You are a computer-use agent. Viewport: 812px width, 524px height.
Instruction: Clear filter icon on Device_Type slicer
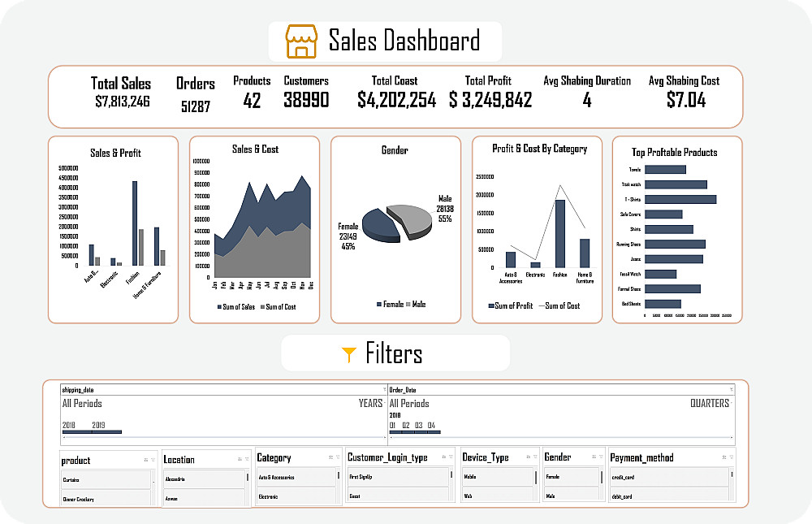click(535, 457)
